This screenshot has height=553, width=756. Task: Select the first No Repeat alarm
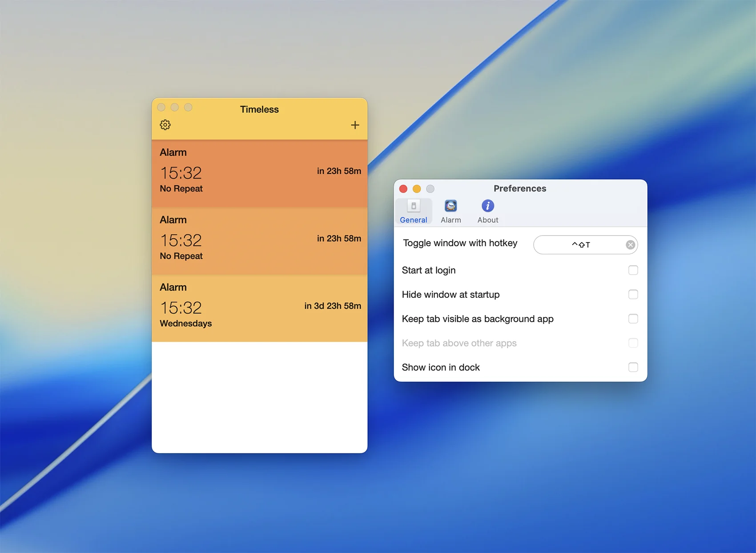[259, 173]
